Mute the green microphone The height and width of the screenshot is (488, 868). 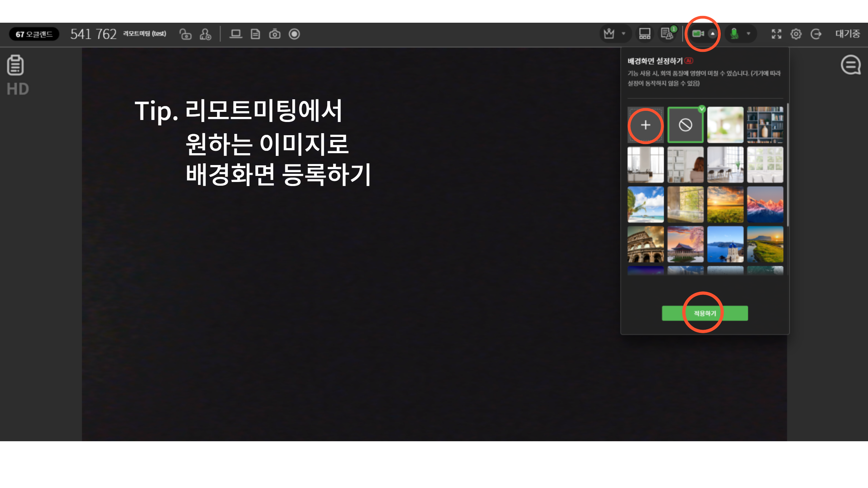pyautogui.click(x=734, y=34)
